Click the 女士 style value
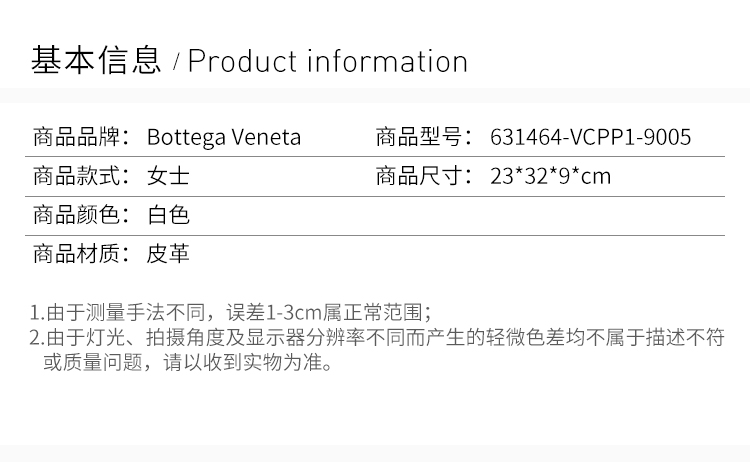The image size is (750, 462). pos(168,176)
